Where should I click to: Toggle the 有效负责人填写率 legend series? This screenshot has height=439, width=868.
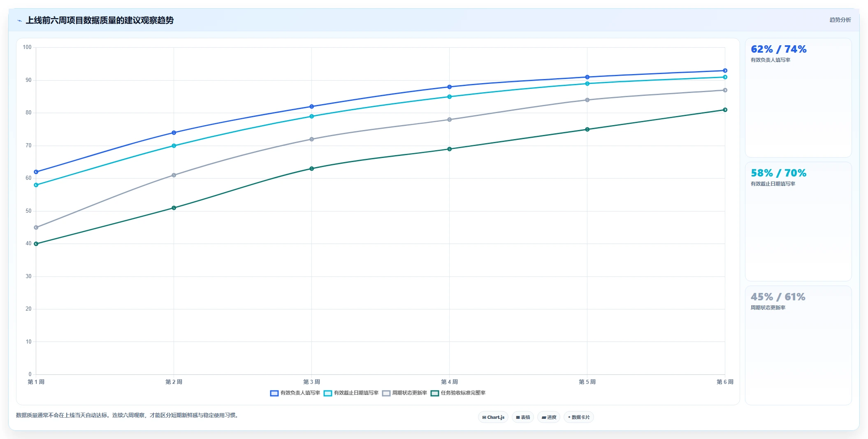coord(295,393)
